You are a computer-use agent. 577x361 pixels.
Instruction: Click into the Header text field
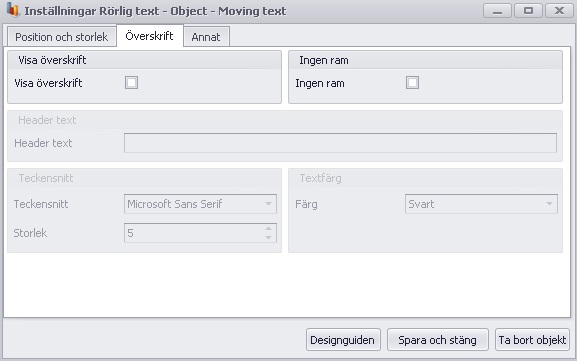(340, 143)
